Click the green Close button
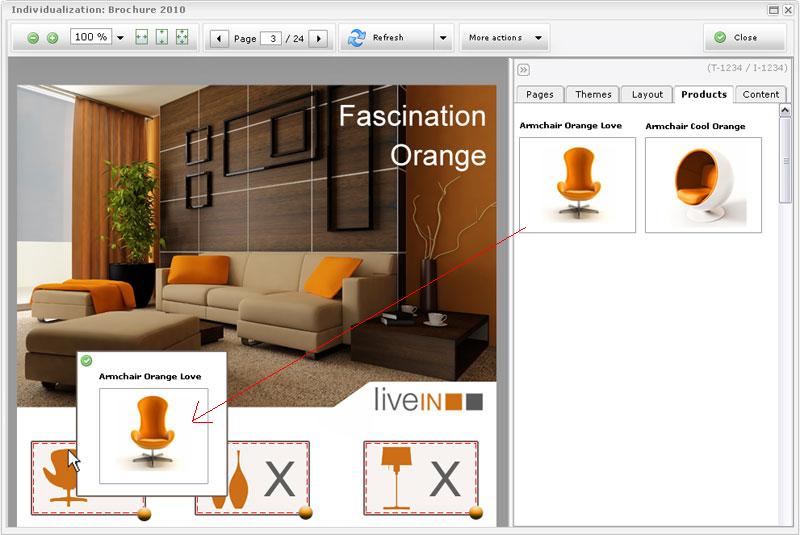This screenshot has width=800, height=535. [x=745, y=38]
